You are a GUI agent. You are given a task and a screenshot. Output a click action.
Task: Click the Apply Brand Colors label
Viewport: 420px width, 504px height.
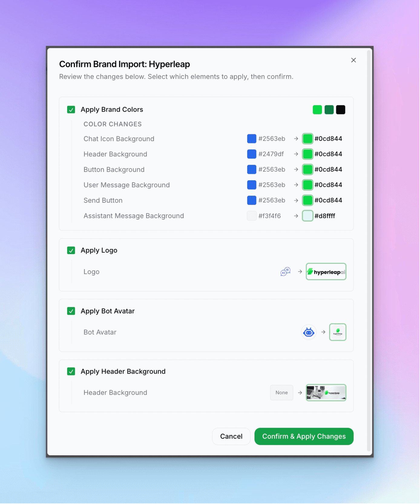click(x=112, y=110)
